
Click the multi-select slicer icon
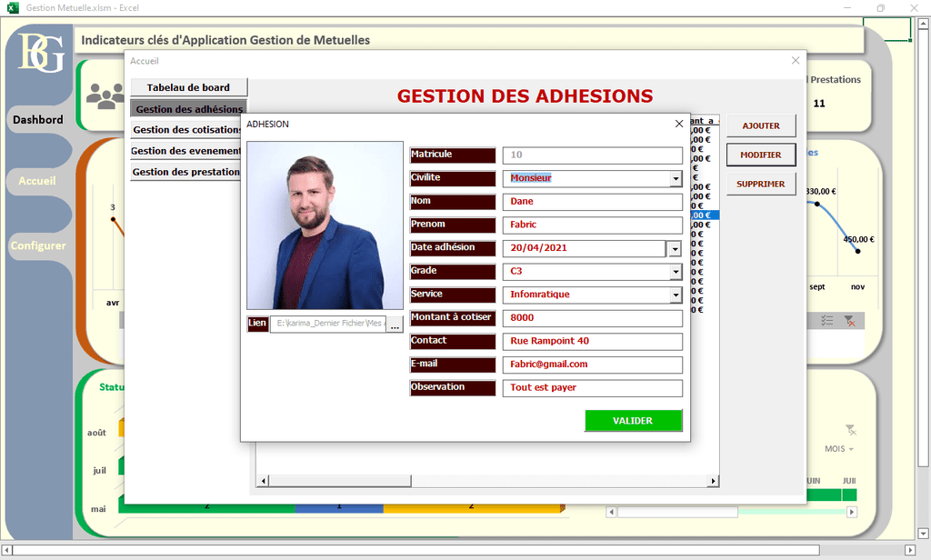coord(827,321)
